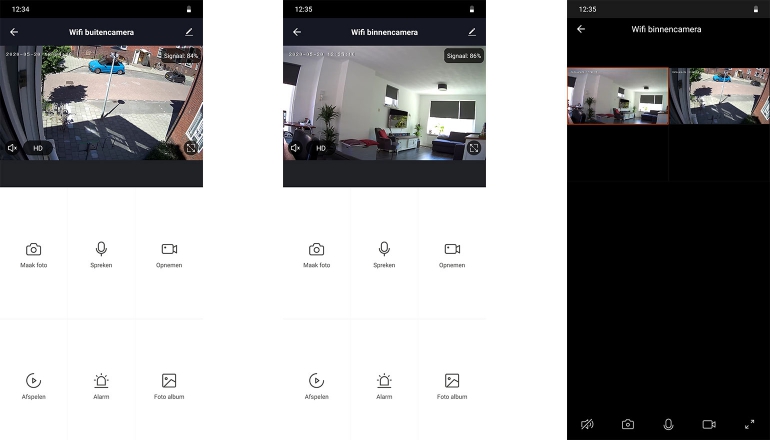The height and width of the screenshot is (440, 770).
Task: Open Foto album in the middle binnencamera screen
Action: pyautogui.click(x=452, y=385)
